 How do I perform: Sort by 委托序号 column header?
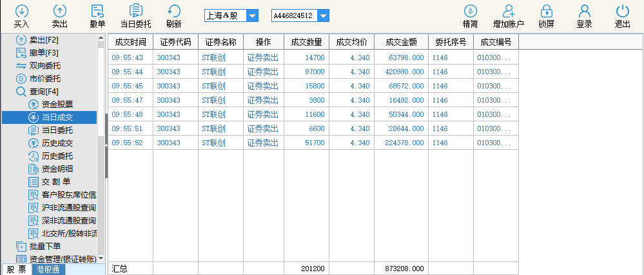451,42
